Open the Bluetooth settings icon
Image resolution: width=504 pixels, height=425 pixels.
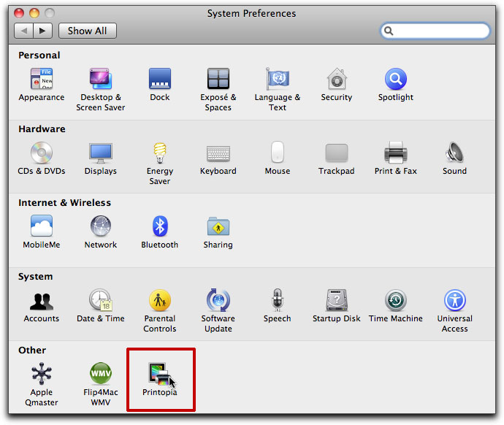(159, 227)
